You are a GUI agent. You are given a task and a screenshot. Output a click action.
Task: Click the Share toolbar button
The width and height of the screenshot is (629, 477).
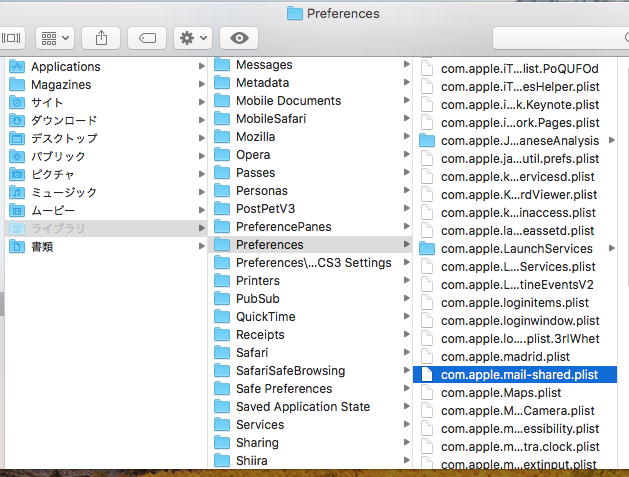click(101, 38)
